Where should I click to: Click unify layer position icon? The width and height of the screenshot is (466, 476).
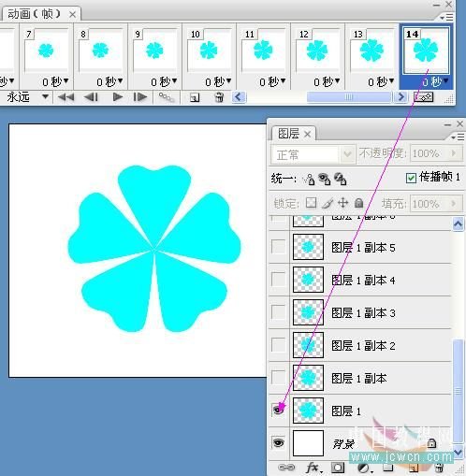309,179
